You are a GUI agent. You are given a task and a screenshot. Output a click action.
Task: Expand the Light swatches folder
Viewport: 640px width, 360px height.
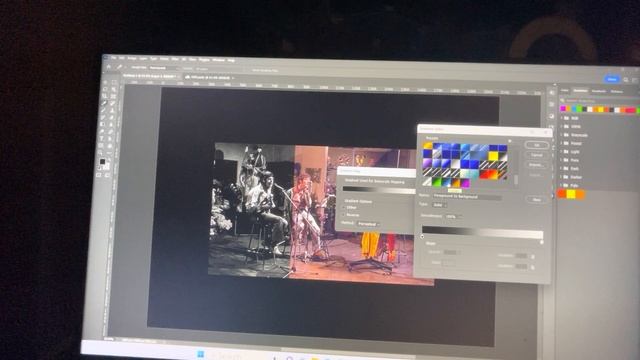point(561,152)
